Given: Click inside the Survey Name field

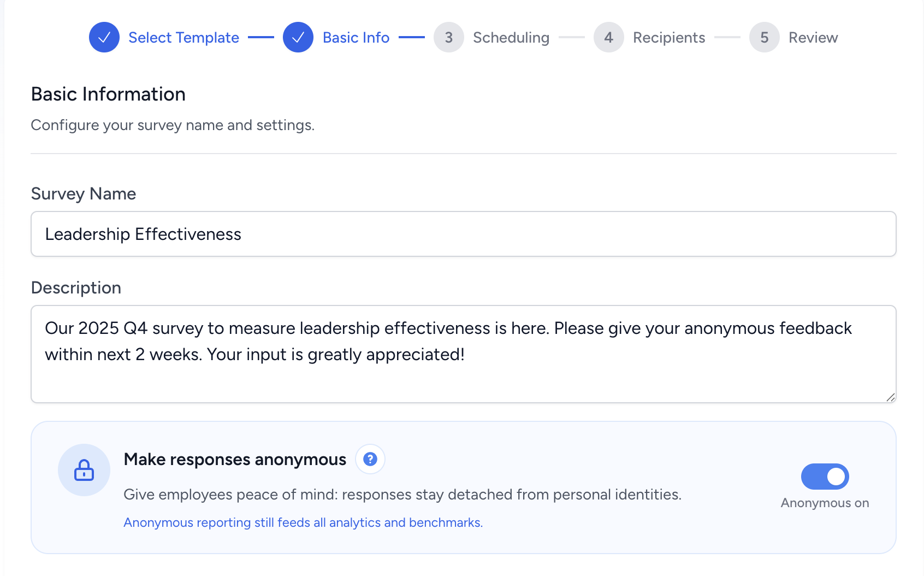Looking at the screenshot, I should tap(463, 234).
